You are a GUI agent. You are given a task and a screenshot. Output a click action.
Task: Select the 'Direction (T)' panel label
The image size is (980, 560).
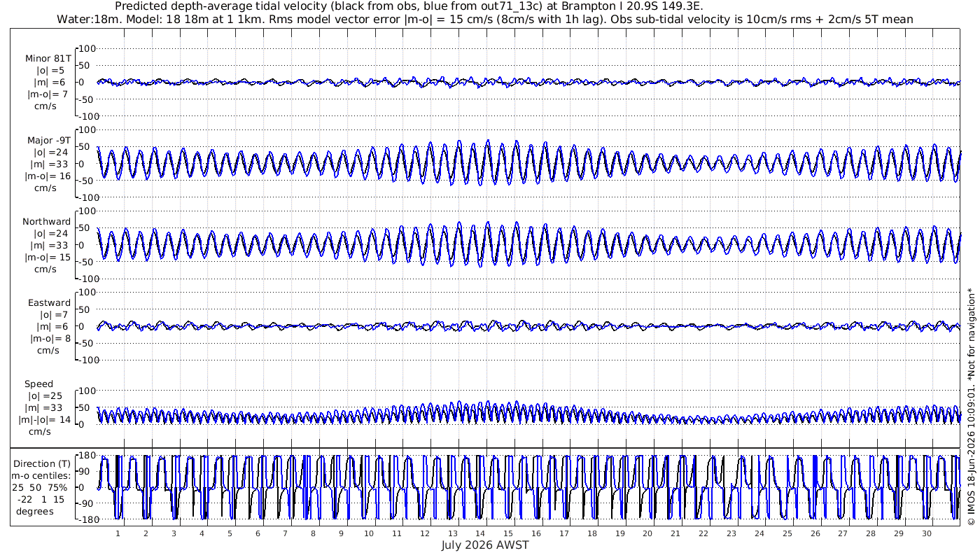coord(43,463)
